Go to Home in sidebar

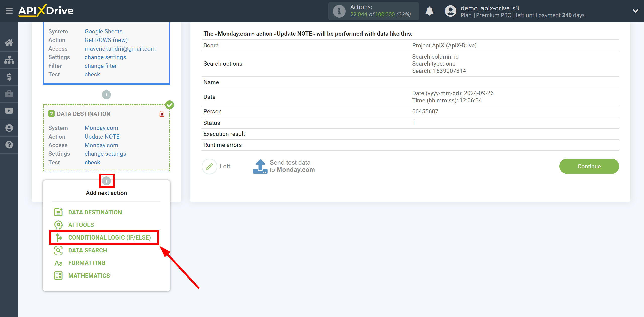pos(9,43)
